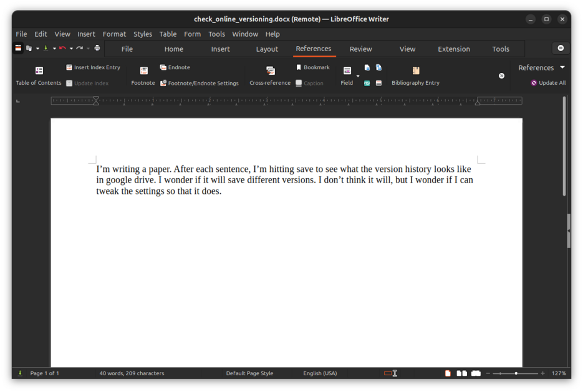Open the Help menu

coord(272,34)
